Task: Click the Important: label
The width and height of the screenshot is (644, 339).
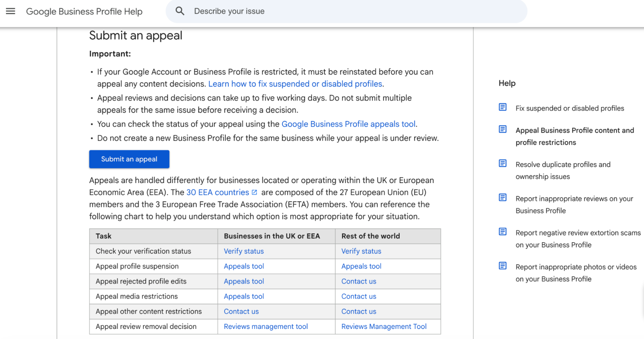Action: pos(110,54)
